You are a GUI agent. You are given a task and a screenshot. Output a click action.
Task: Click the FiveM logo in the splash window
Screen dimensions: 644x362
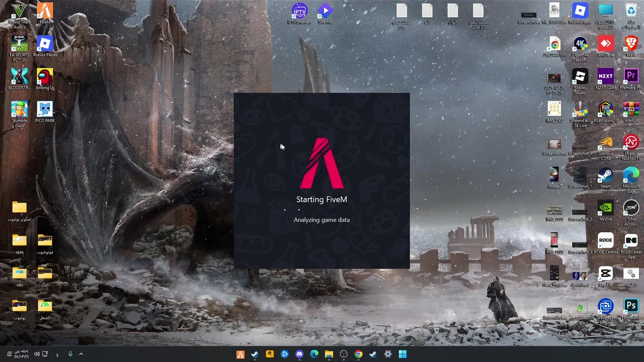(x=322, y=163)
